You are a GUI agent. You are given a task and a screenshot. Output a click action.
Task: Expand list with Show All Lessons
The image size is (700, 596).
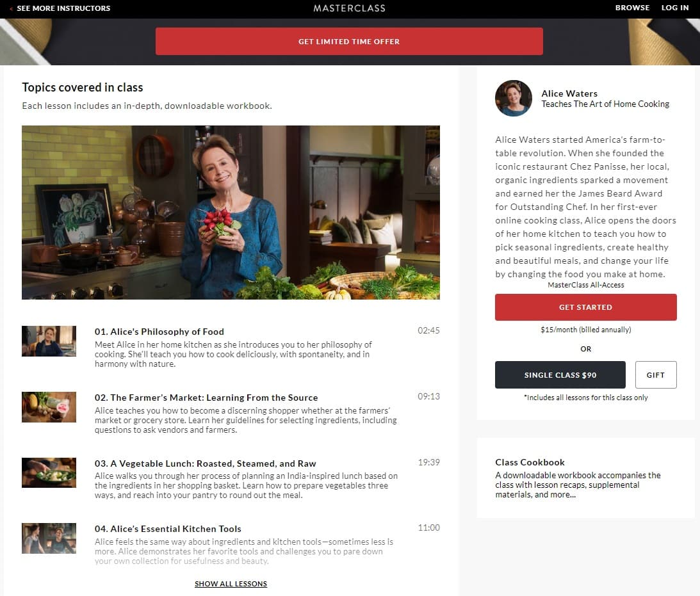231,583
